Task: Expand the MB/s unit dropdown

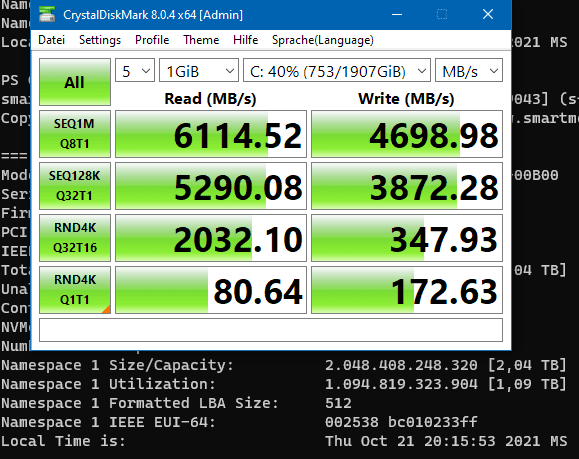Action: (x=469, y=70)
